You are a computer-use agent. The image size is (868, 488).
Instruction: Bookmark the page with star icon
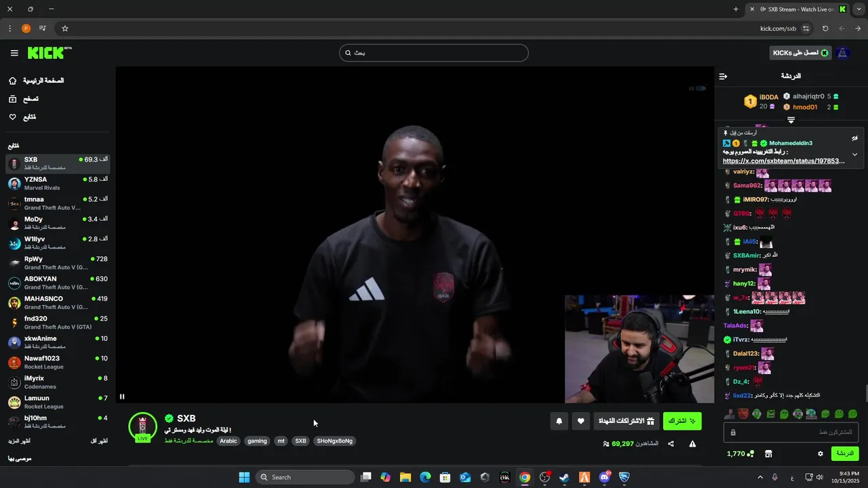[x=65, y=28]
